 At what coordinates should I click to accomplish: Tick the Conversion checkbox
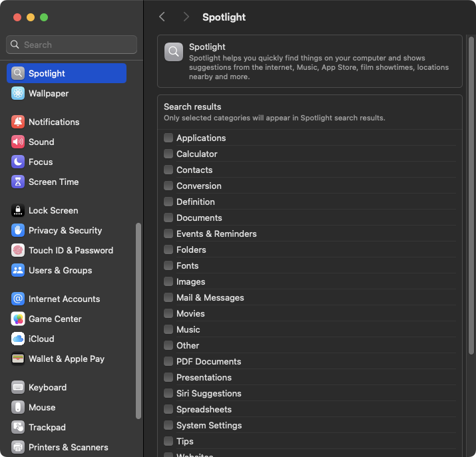[168, 186]
